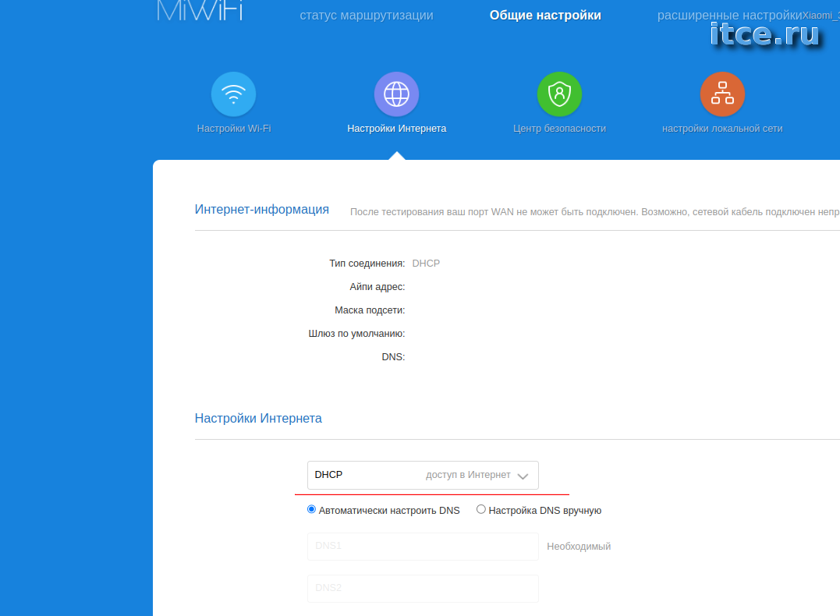This screenshot has width=840, height=616.
Task: Click the Интернет-информация section heading
Action: 262,210
